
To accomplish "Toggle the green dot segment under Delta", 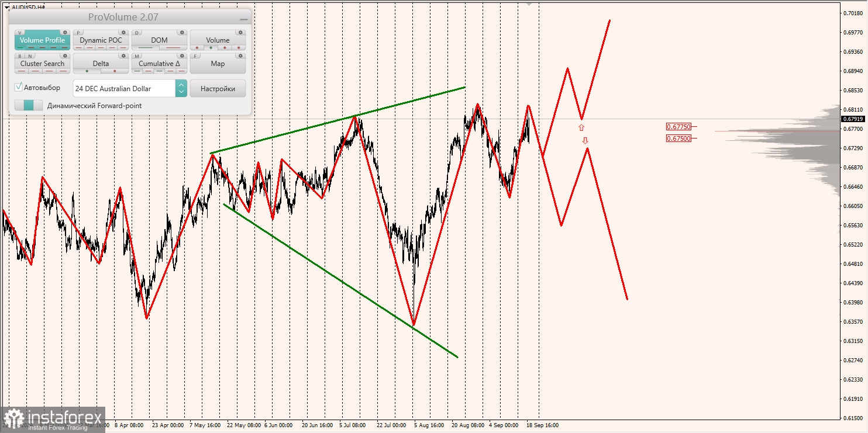I will pyautogui.click(x=87, y=71).
